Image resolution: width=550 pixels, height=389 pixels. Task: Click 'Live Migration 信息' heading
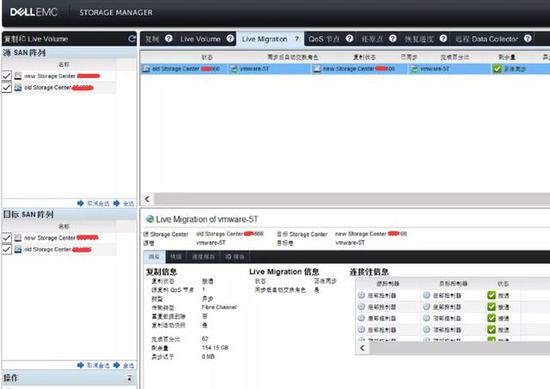click(x=284, y=272)
